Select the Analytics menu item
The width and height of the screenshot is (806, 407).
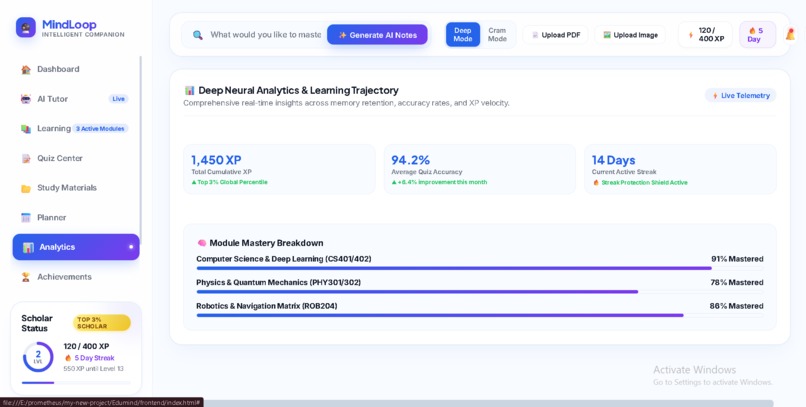tap(76, 247)
